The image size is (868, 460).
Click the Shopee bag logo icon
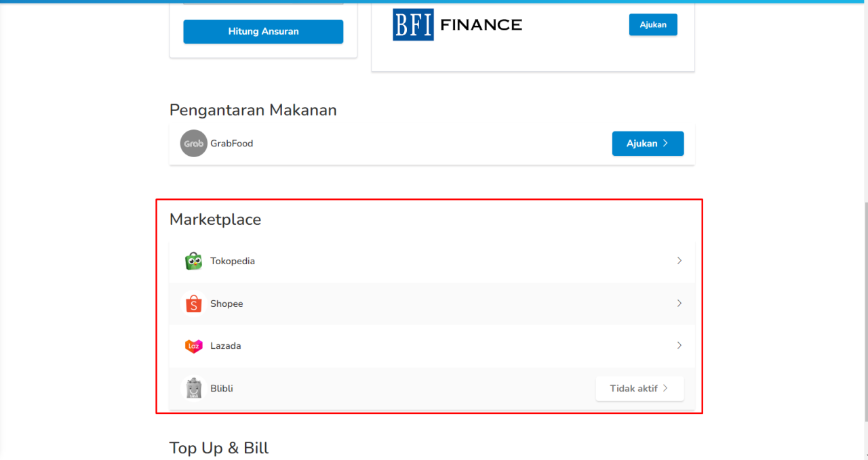(193, 304)
